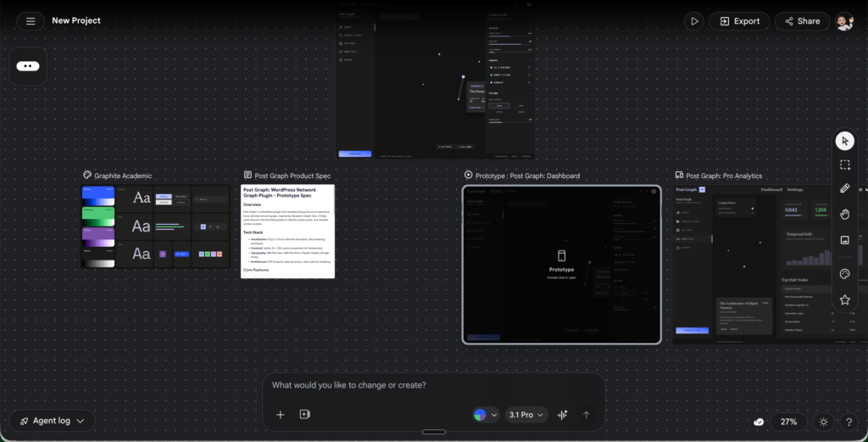
Task: Expand the Agent log dropdown
Action: tap(53, 421)
